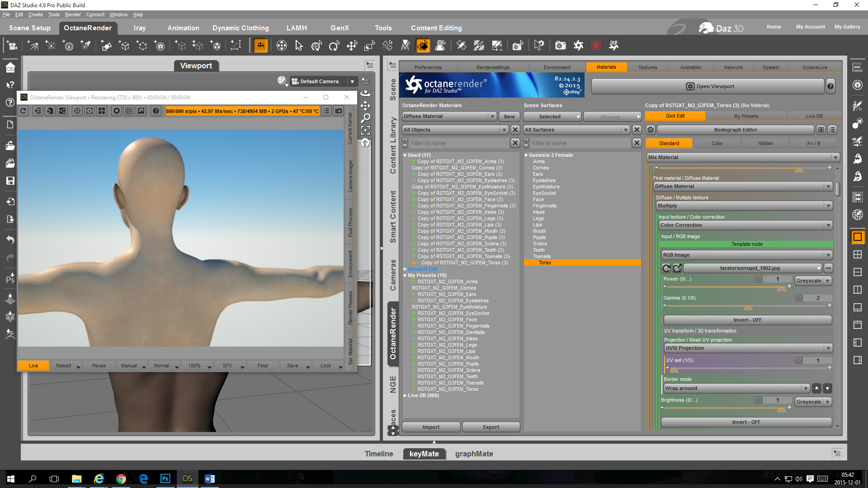The height and width of the screenshot is (488, 868).
Task: Toggle Live mode in the render viewport
Action: [33, 366]
